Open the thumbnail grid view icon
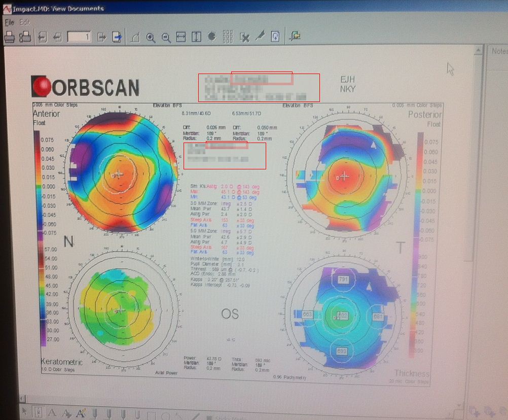The height and width of the screenshot is (420, 508). point(228,37)
